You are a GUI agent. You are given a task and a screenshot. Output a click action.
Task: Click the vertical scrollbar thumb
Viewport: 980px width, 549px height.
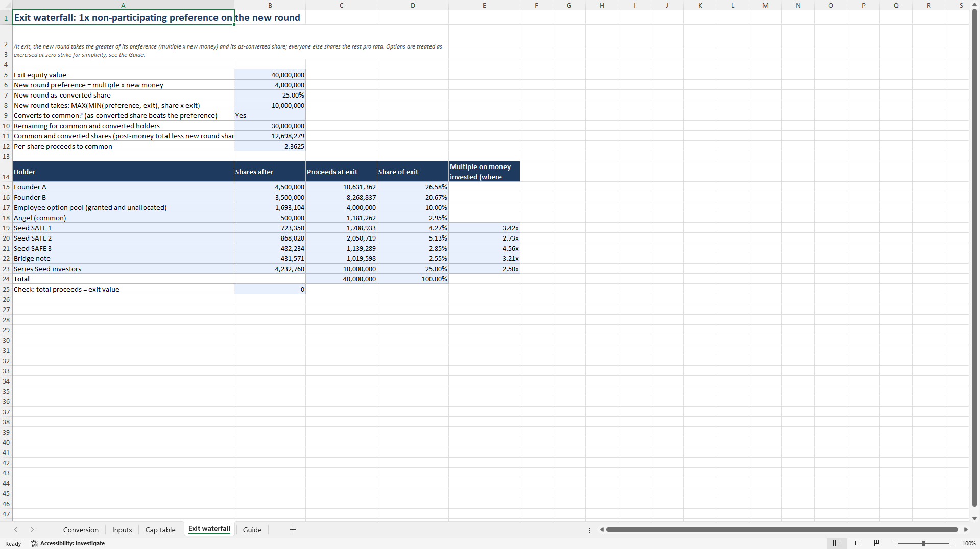click(x=974, y=258)
